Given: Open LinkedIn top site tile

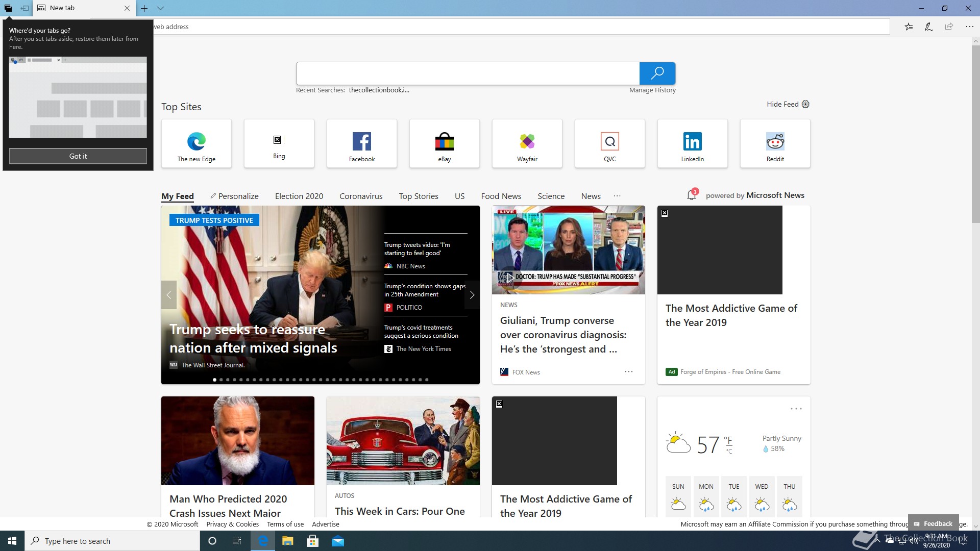Looking at the screenshot, I should [x=693, y=143].
